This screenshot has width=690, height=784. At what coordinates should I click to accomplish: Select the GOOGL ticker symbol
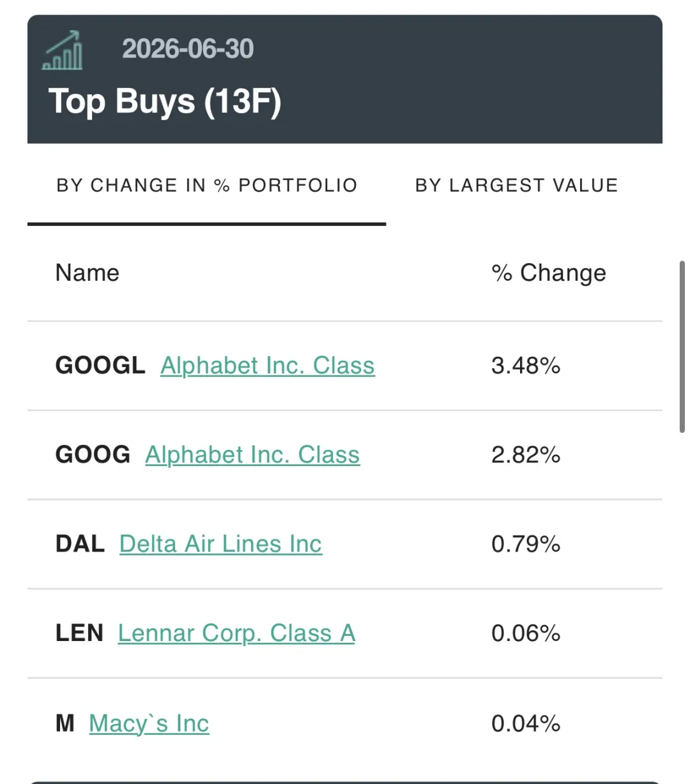[100, 366]
